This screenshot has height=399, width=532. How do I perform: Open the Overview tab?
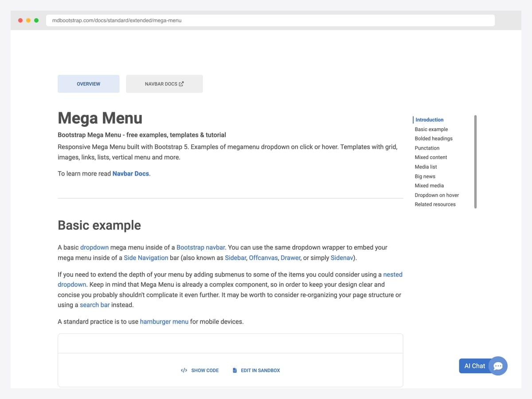click(89, 84)
